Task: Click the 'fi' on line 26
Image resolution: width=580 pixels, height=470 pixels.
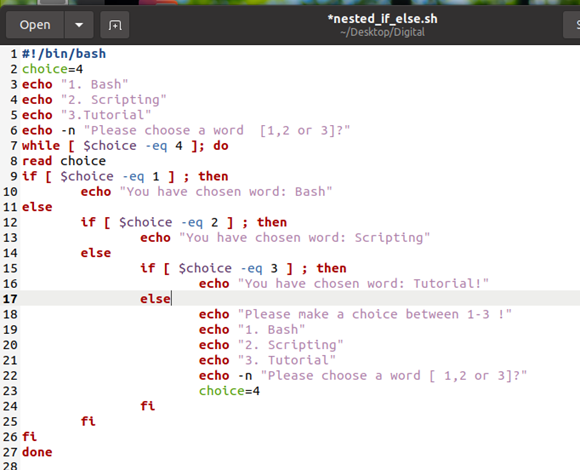Action: tap(30, 437)
